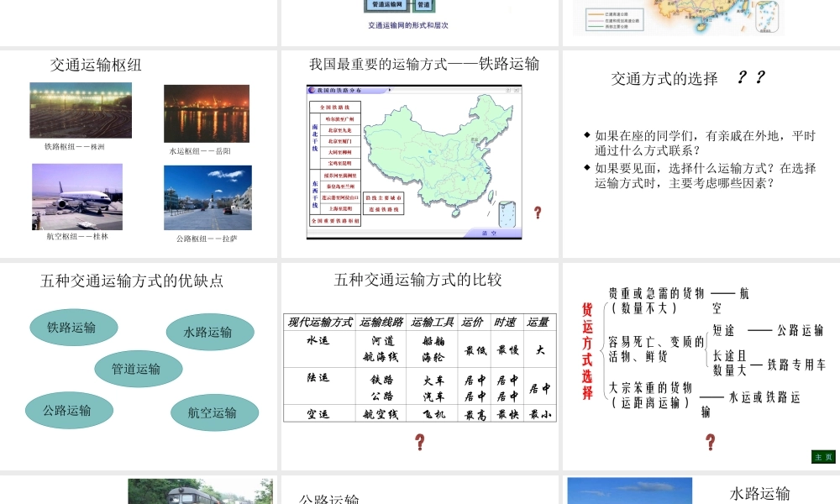This screenshot has width=840, height=504.
Task: Click the 运量 table header
Action: 538,323
